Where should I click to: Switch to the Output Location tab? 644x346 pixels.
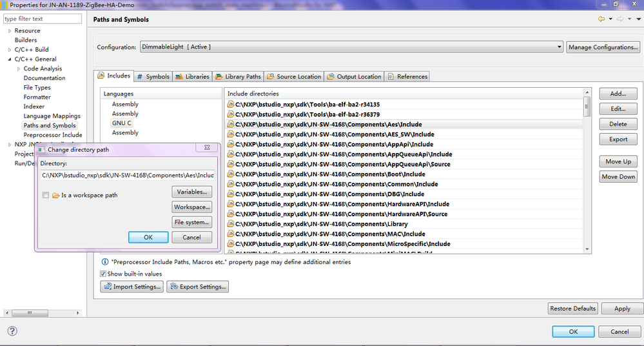pyautogui.click(x=355, y=77)
